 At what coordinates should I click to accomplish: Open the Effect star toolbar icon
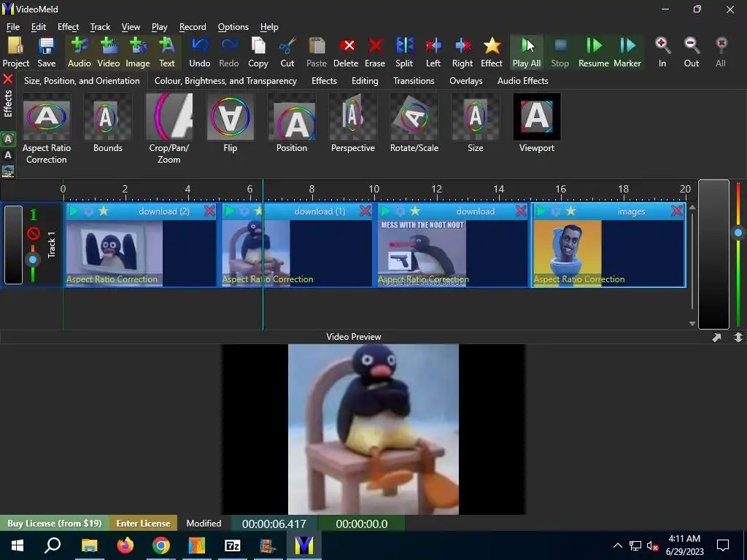tap(492, 52)
